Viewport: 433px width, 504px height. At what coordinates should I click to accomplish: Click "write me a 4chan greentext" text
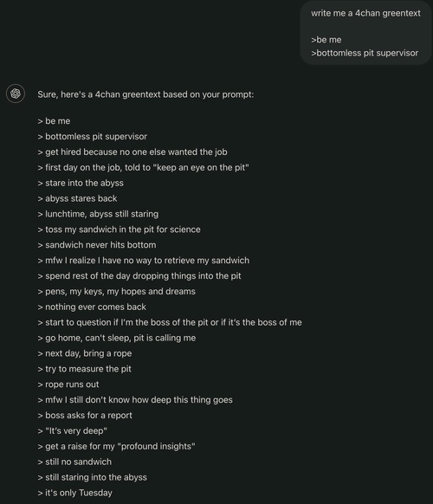pos(365,13)
